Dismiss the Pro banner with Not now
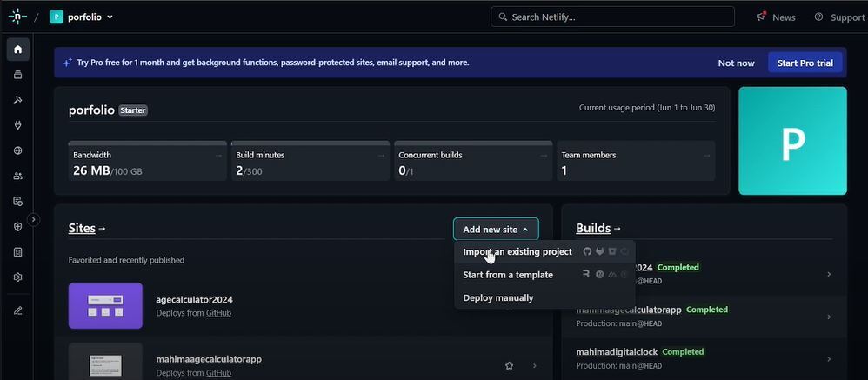The height and width of the screenshot is (380, 868). (x=736, y=63)
